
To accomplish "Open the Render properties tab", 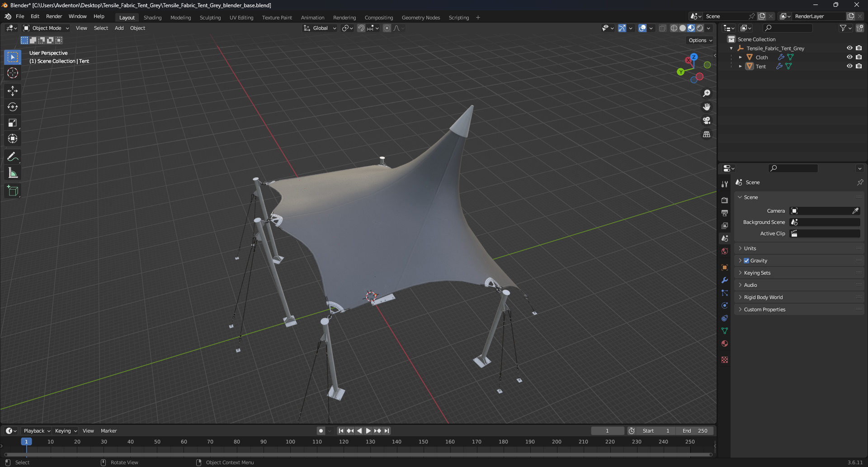I will point(725,200).
